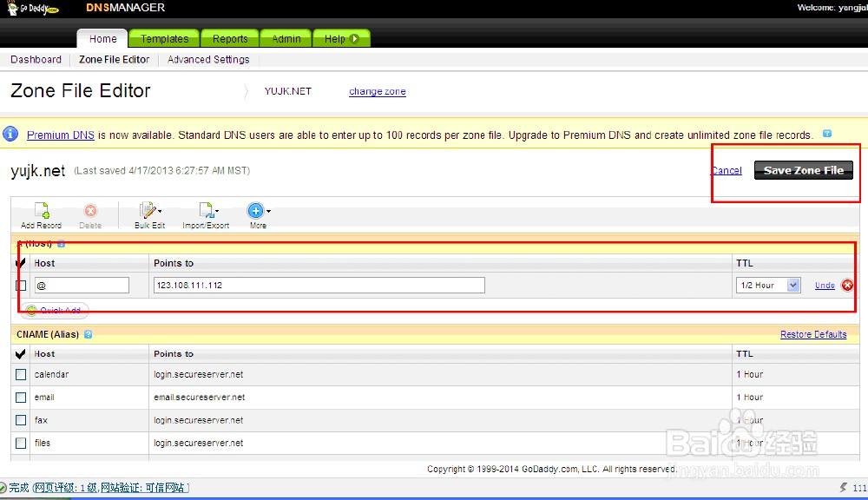868x500 pixels.
Task: Click the change zone link
Action: (x=377, y=91)
